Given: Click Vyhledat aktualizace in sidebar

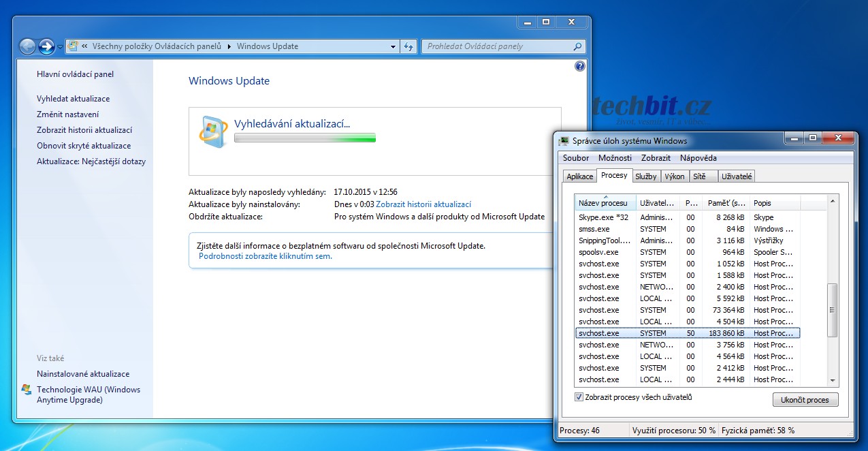Looking at the screenshot, I should [x=73, y=99].
